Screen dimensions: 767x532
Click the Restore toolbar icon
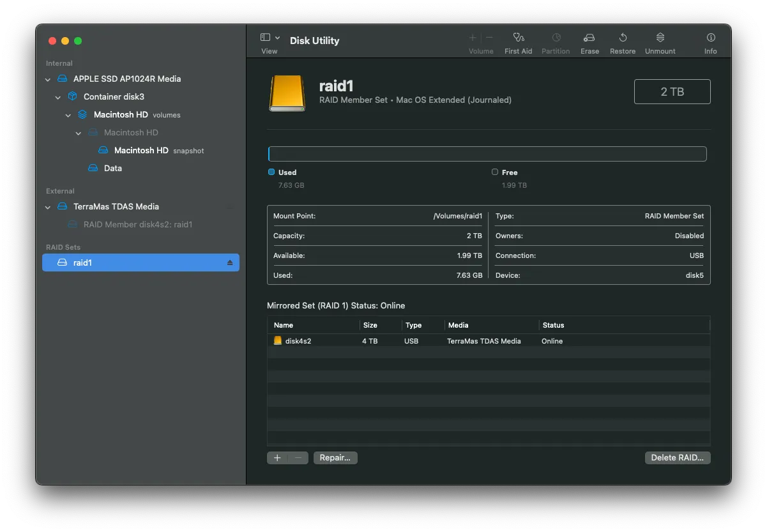coord(622,38)
